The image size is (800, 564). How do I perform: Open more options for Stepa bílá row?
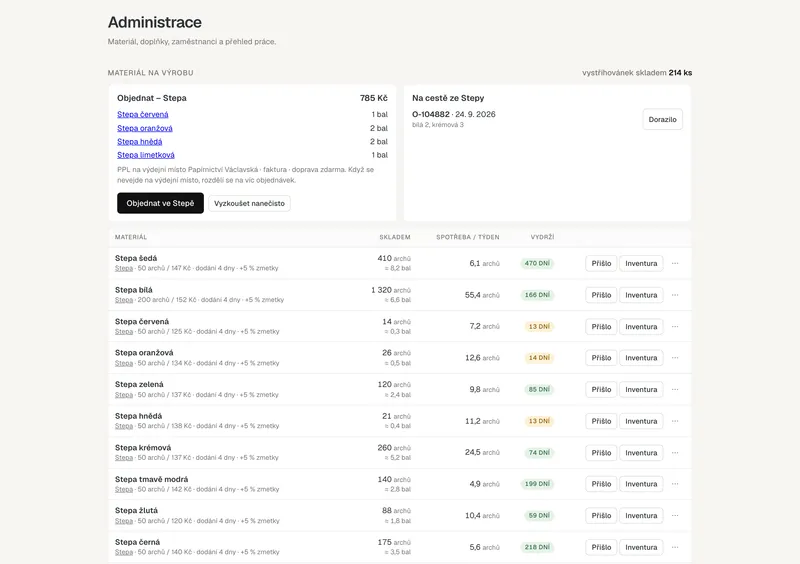click(x=675, y=295)
